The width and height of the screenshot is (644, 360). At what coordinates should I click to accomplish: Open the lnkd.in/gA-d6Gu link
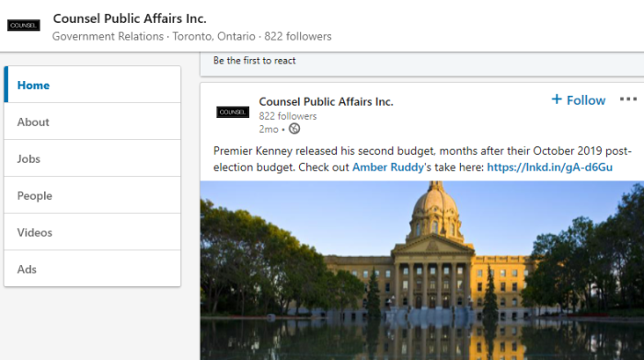click(549, 168)
